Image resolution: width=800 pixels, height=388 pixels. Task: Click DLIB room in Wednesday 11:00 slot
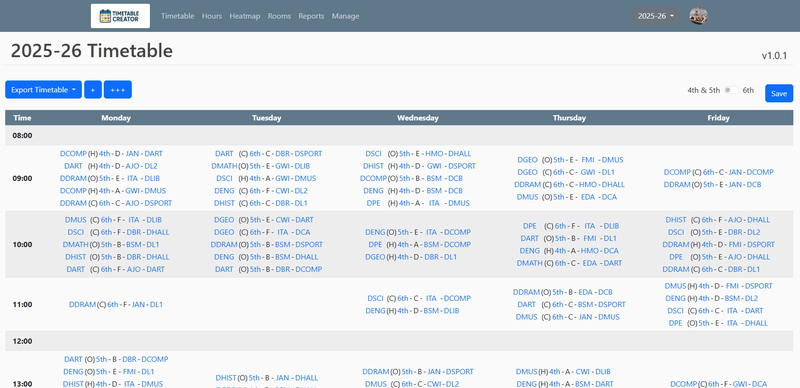click(452, 310)
